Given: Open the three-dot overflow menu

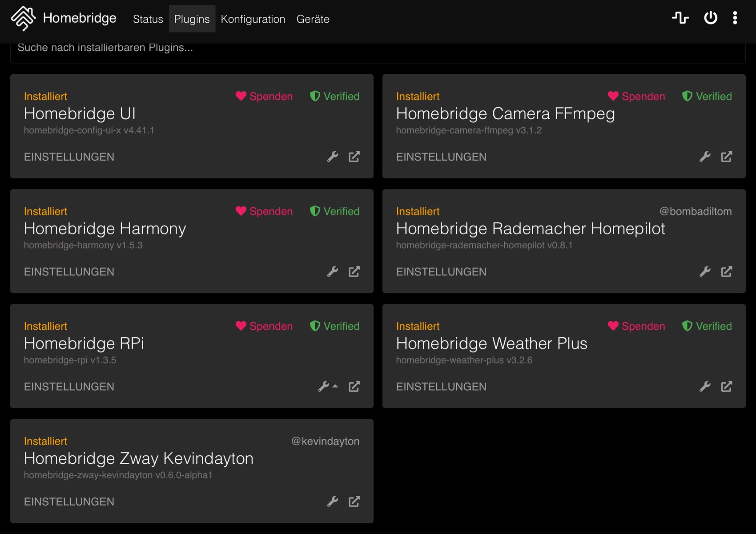Looking at the screenshot, I should tap(735, 18).
